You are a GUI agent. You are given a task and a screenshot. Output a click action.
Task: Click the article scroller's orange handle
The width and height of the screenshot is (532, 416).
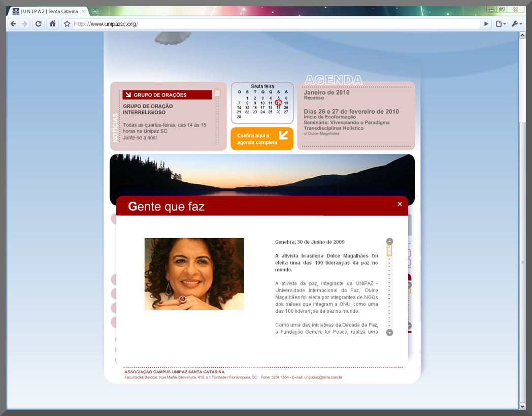pos(389,250)
